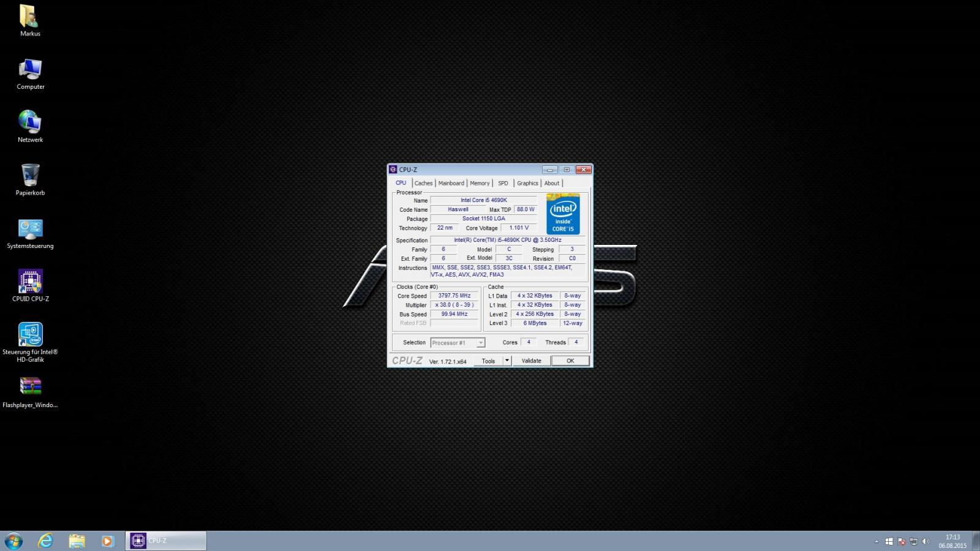Click the Package value 'Socket 1150 LGA'
This screenshot has width=980, height=551.
(484, 219)
